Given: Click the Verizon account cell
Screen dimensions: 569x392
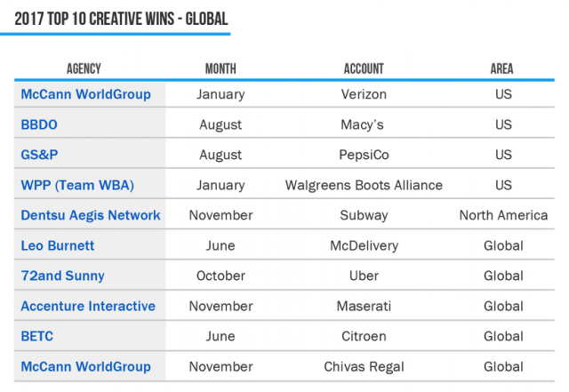Looking at the screenshot, I should tap(364, 94).
